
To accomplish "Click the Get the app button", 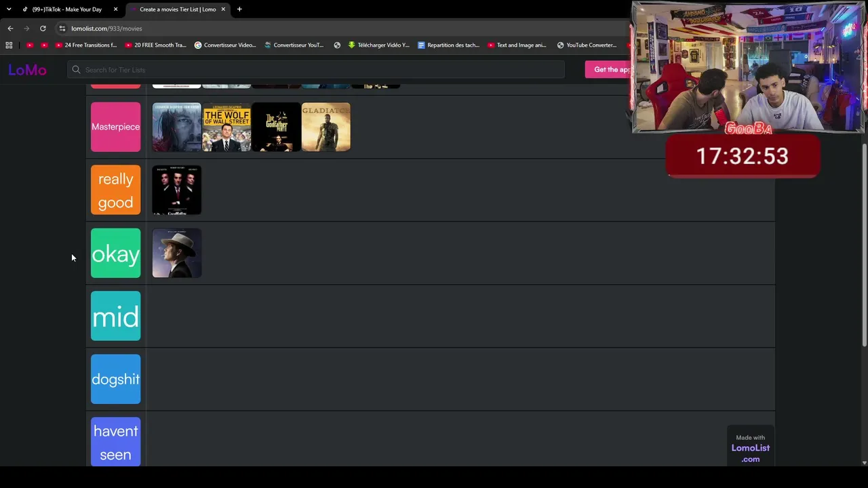I will (609, 70).
